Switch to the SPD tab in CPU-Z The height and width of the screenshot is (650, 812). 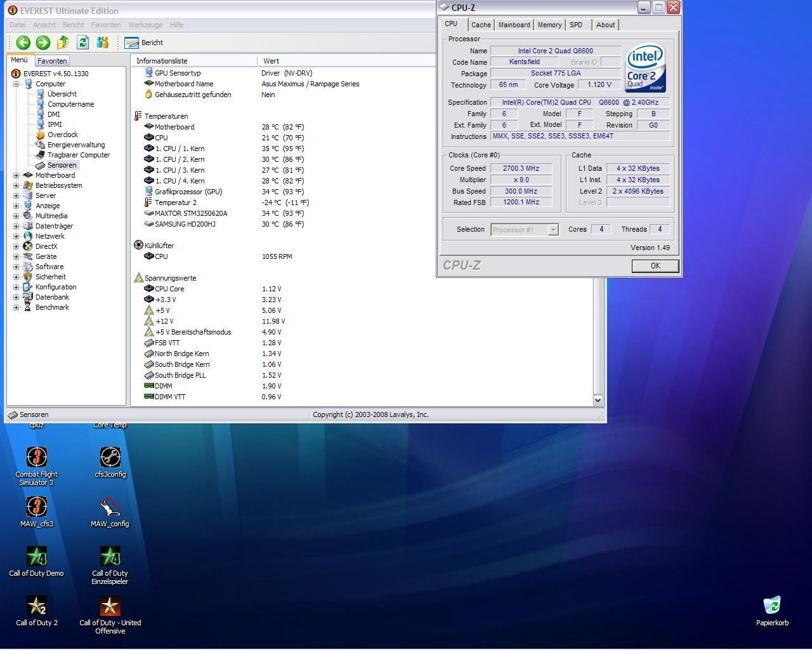point(576,25)
